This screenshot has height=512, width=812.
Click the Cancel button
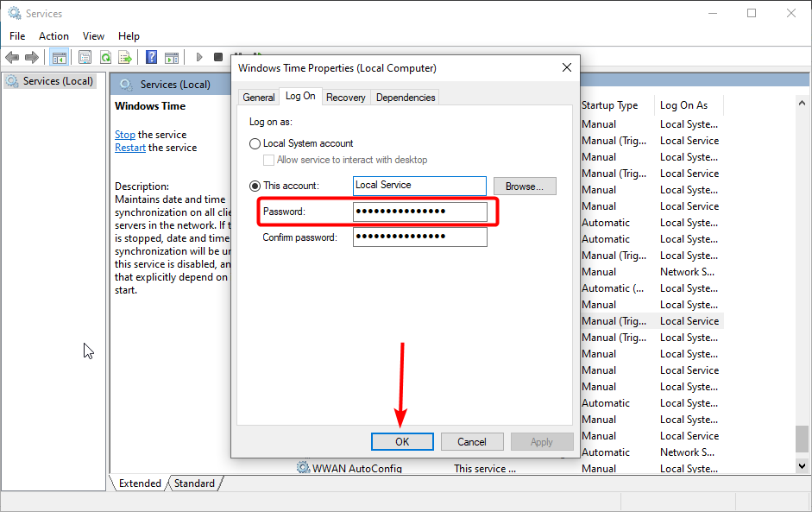click(472, 441)
